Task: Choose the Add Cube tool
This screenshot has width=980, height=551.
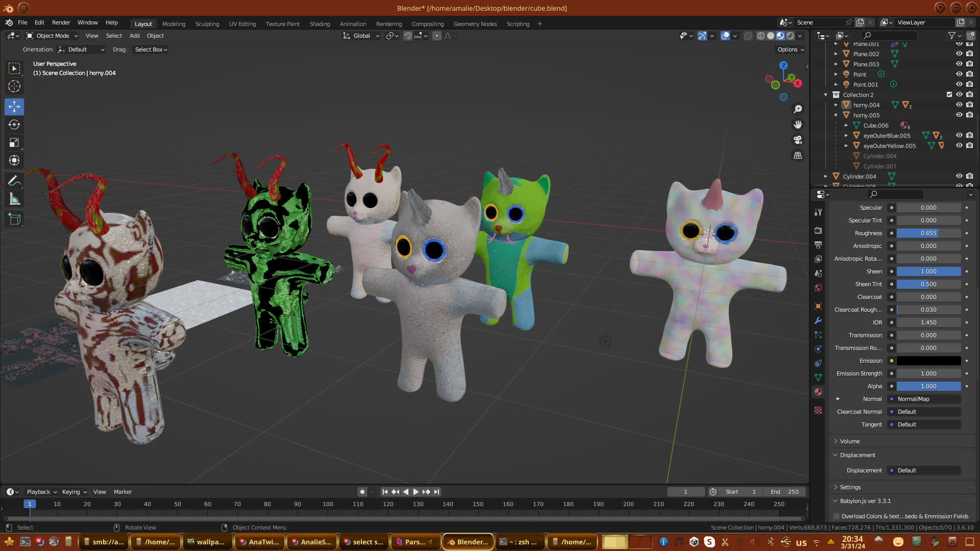Action: coord(14,219)
